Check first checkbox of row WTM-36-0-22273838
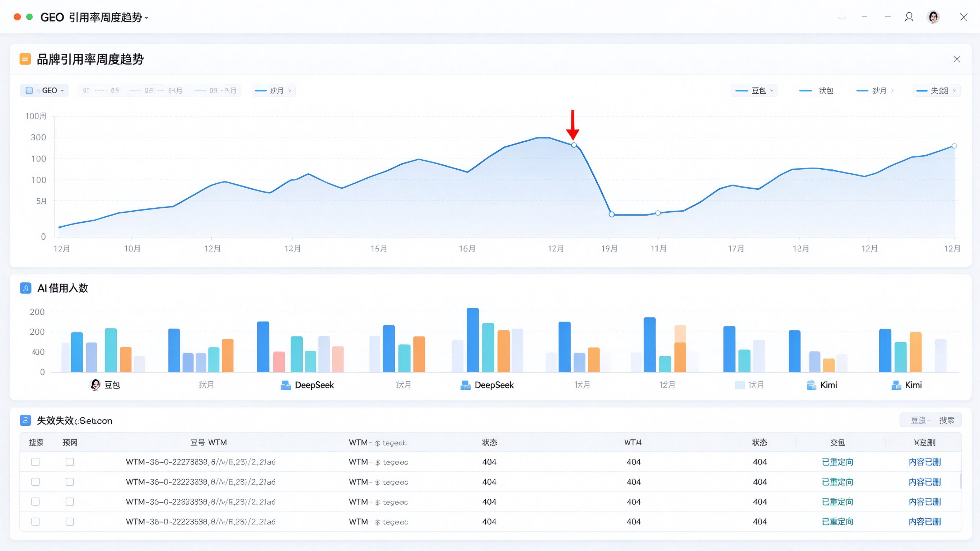Screen dimensions: 980x551 tap(36, 462)
